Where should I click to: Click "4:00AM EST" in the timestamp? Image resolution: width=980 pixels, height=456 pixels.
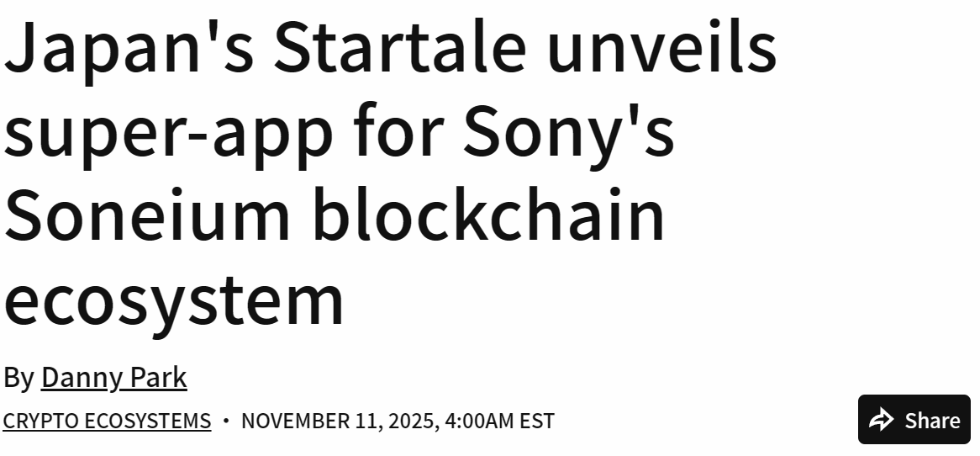click(500, 421)
